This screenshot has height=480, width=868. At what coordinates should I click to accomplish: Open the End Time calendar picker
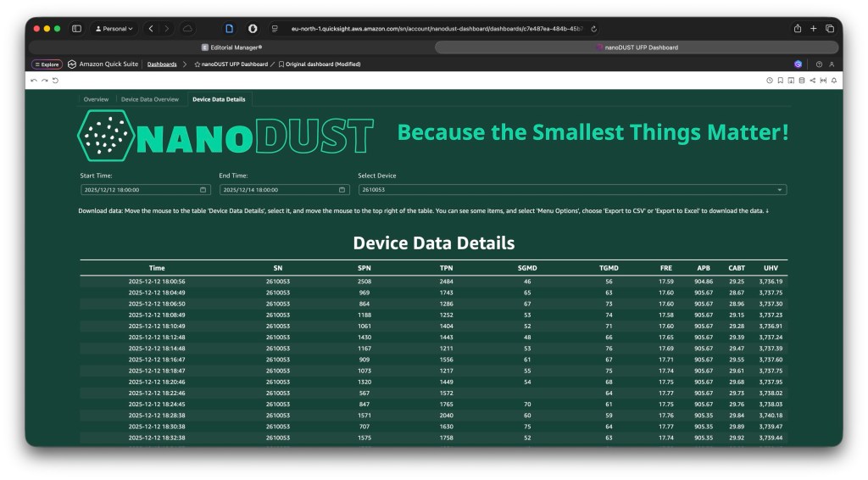(x=342, y=190)
